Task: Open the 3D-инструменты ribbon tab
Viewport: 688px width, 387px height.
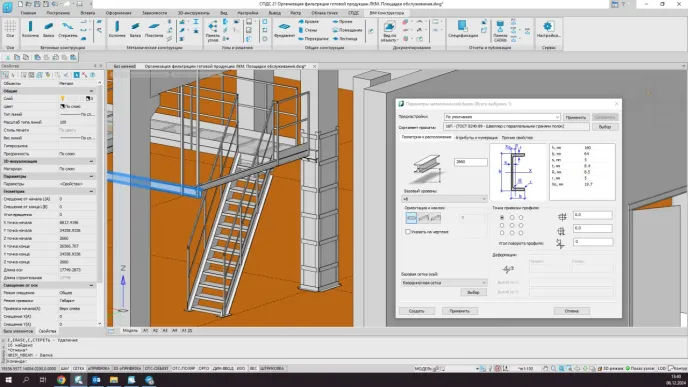Action: click(x=194, y=13)
